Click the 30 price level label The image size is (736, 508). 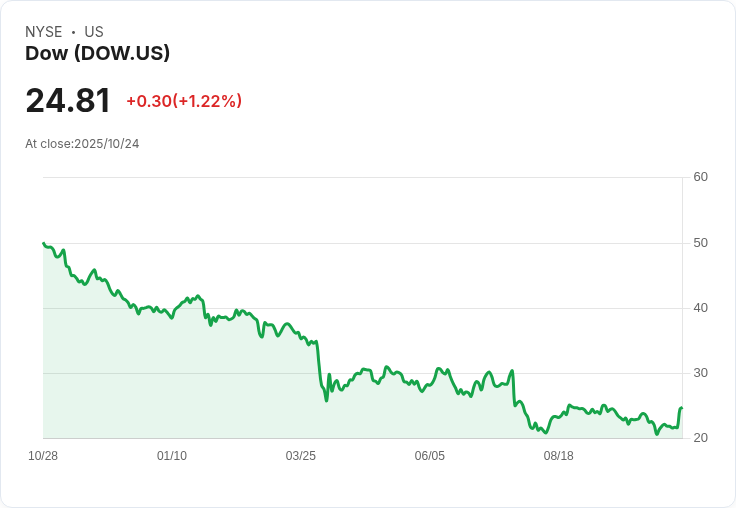701,373
